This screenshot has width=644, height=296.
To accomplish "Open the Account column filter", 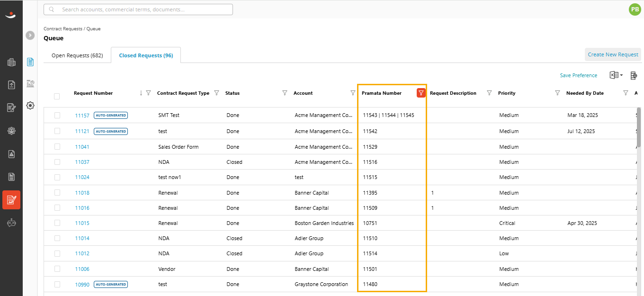I will (353, 93).
